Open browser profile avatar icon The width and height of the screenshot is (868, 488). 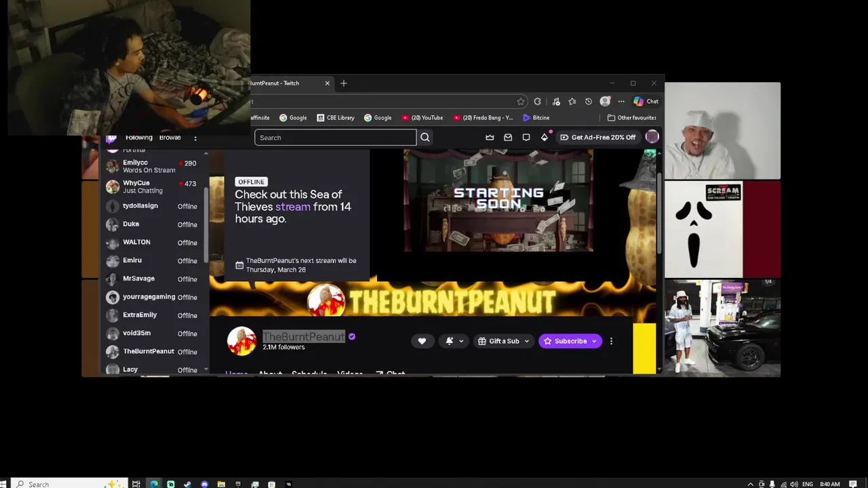[x=605, y=102]
